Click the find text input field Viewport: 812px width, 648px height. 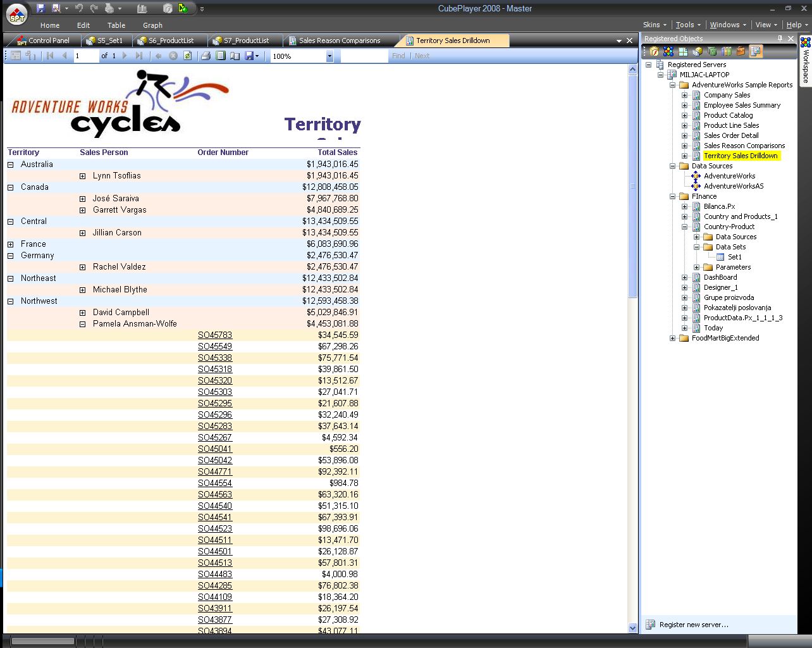[364, 56]
